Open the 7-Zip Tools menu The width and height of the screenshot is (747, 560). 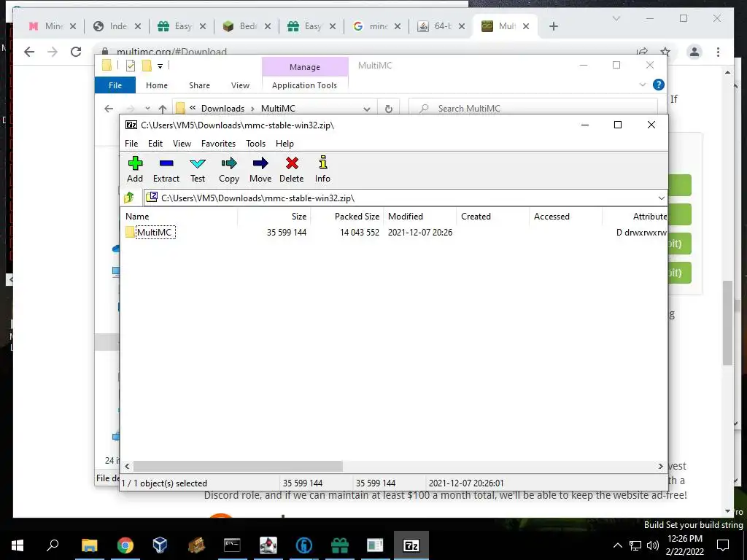point(255,144)
